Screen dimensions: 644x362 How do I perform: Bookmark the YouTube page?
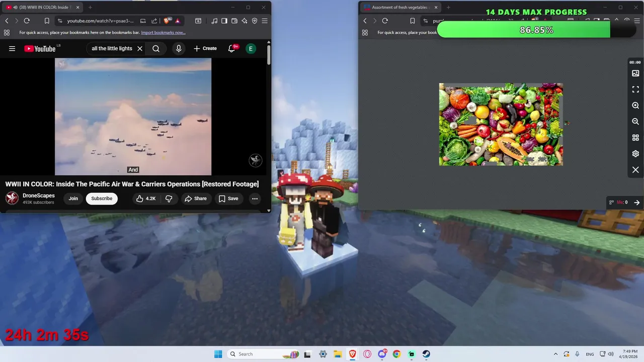(x=47, y=21)
